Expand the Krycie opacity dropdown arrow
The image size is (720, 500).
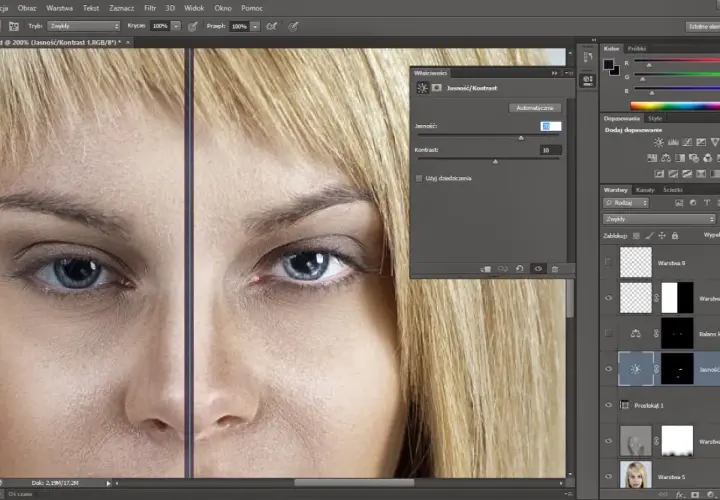click(176, 26)
